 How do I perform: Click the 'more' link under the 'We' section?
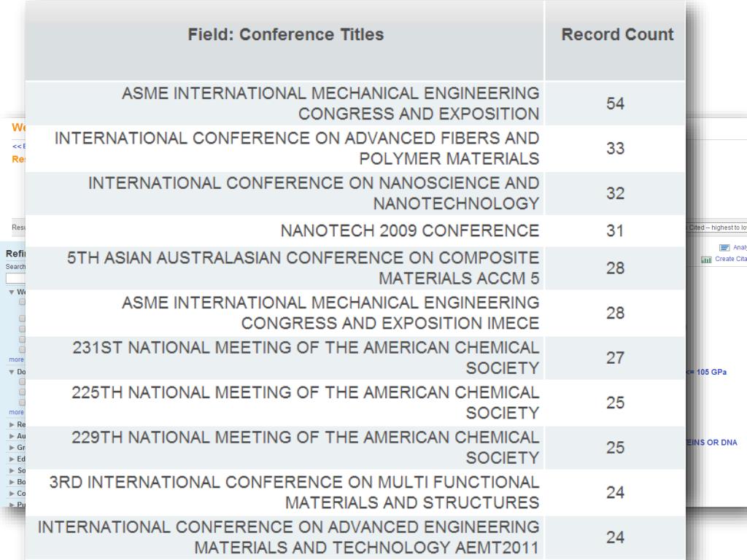tap(16, 359)
